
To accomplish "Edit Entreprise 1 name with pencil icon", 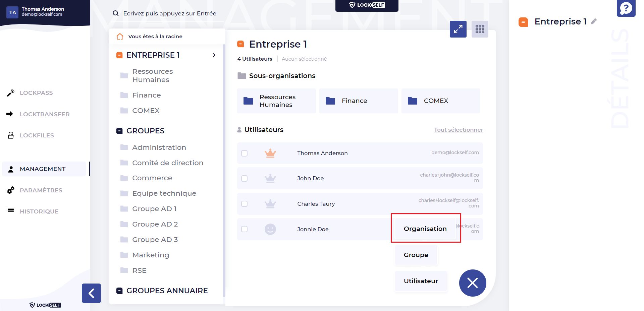I will click(x=594, y=21).
